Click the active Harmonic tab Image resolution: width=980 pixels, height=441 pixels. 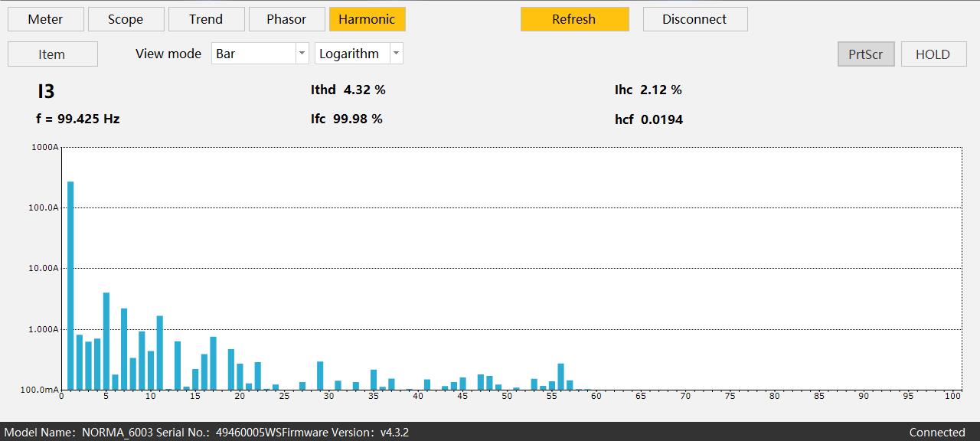[x=367, y=19]
